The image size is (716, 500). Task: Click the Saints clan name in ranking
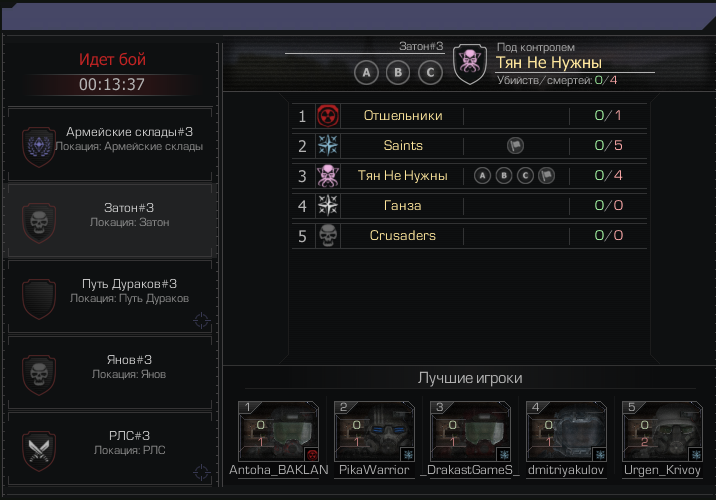(403, 146)
